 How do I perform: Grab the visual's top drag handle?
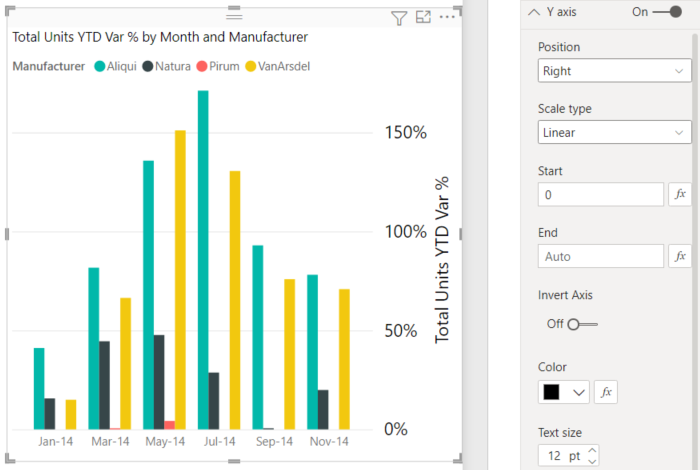click(234, 17)
